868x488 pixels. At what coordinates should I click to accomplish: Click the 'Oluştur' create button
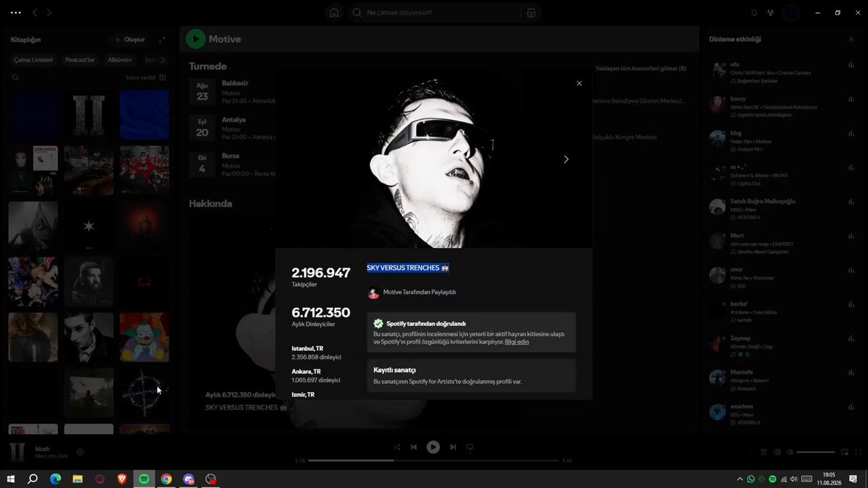coord(129,40)
